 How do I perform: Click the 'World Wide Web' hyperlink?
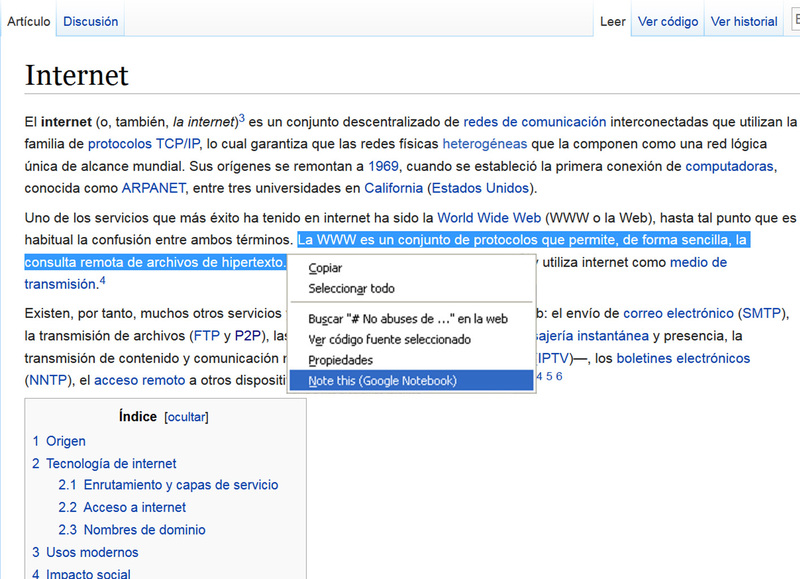[489, 217]
